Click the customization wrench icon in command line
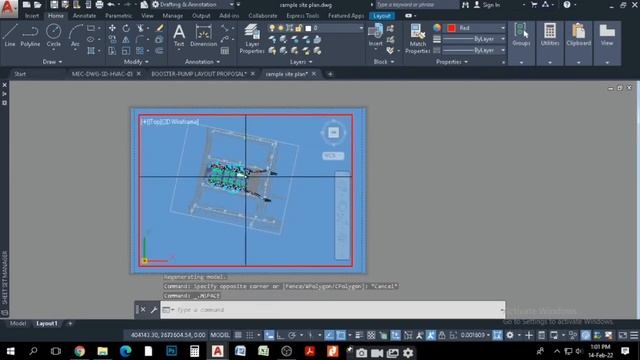 point(154,310)
